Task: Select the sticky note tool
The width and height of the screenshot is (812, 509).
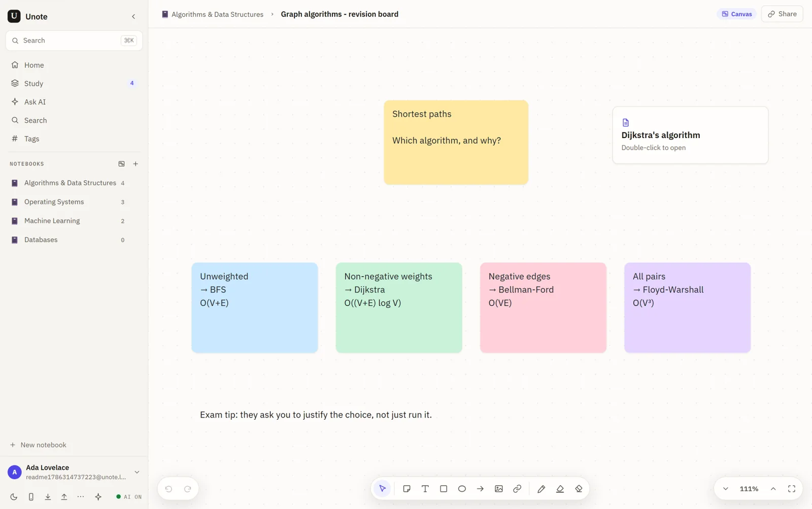Action: pyautogui.click(x=407, y=489)
